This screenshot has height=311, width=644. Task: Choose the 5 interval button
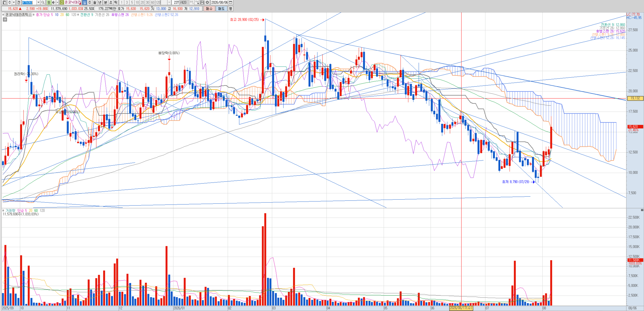132,3
